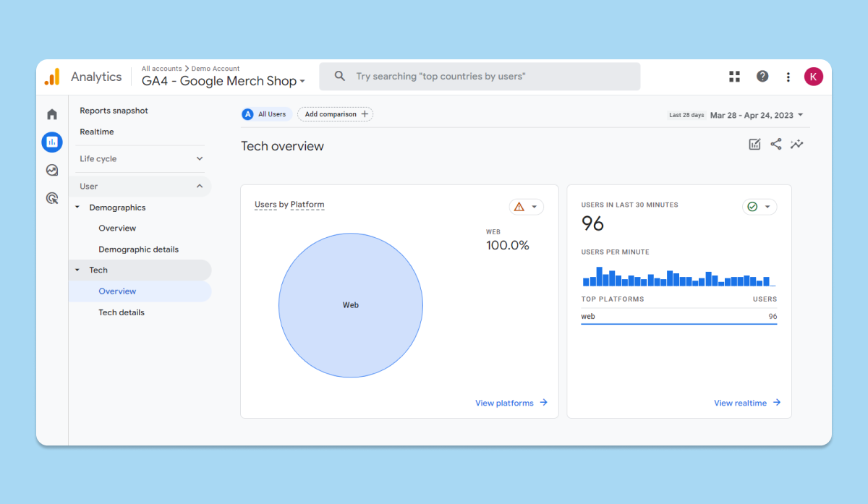The width and height of the screenshot is (868, 504).
Task: Open Reports snapshot
Action: coord(114,111)
